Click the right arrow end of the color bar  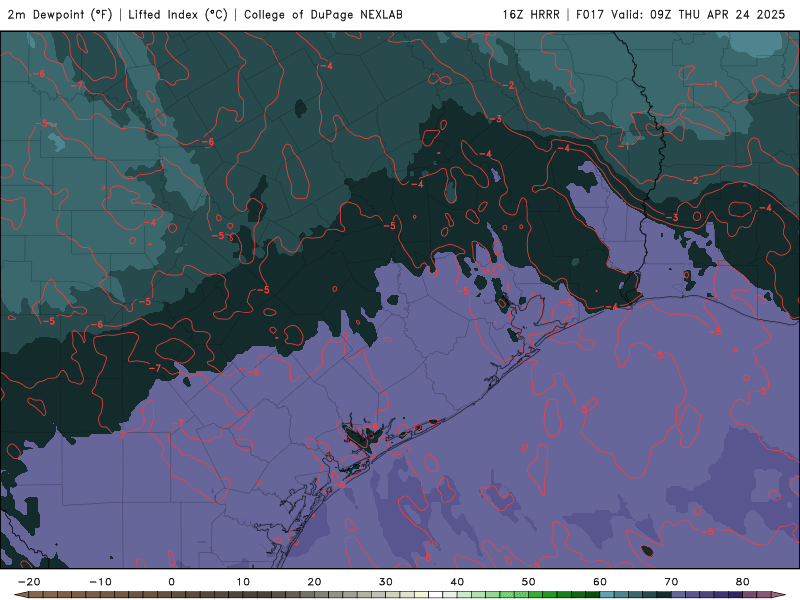click(x=779, y=595)
